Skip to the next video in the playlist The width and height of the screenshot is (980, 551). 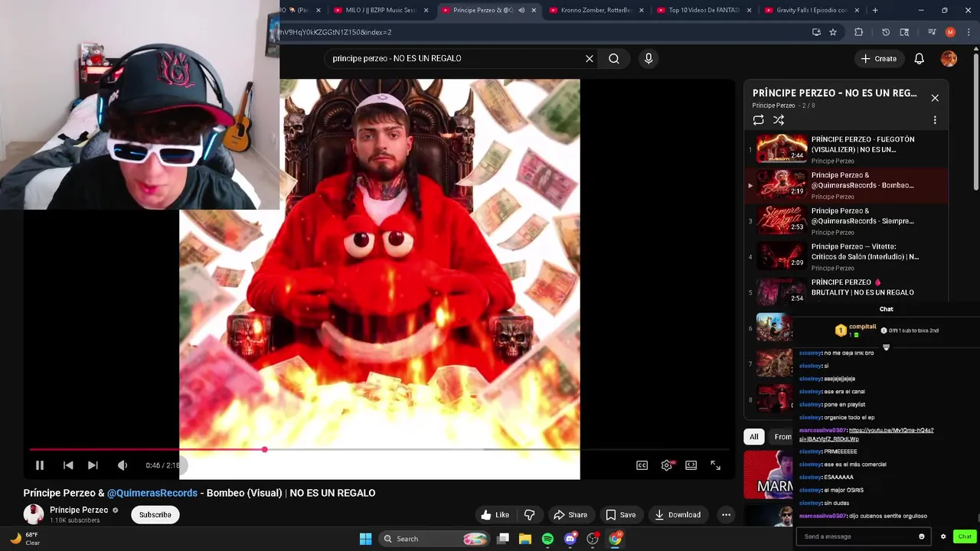point(93,465)
